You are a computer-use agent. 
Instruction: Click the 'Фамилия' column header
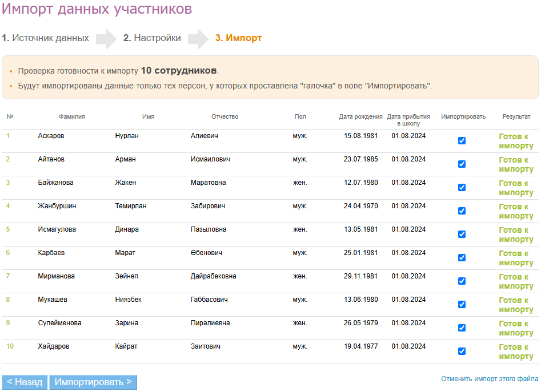tap(72, 116)
